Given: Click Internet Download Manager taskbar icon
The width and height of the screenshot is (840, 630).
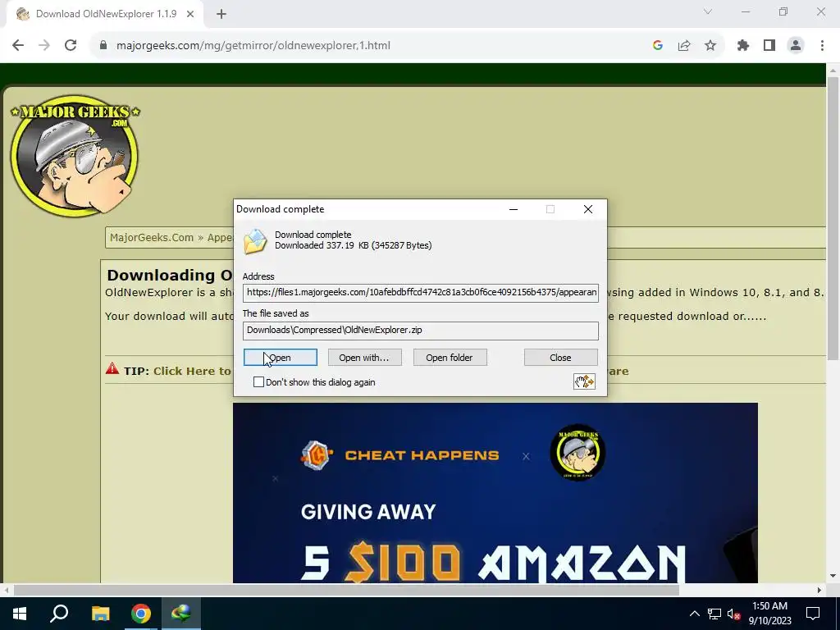Looking at the screenshot, I should (x=181, y=614).
